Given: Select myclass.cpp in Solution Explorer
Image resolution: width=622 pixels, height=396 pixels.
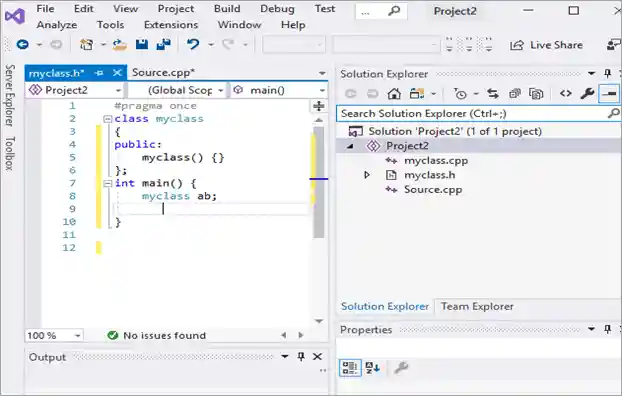Looking at the screenshot, I should (x=436, y=161).
